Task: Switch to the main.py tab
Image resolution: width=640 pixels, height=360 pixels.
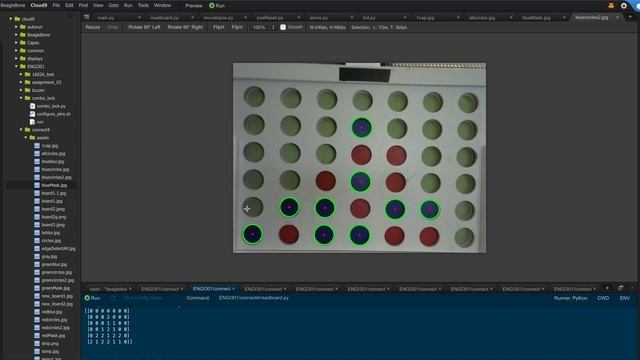Action: tap(106, 18)
